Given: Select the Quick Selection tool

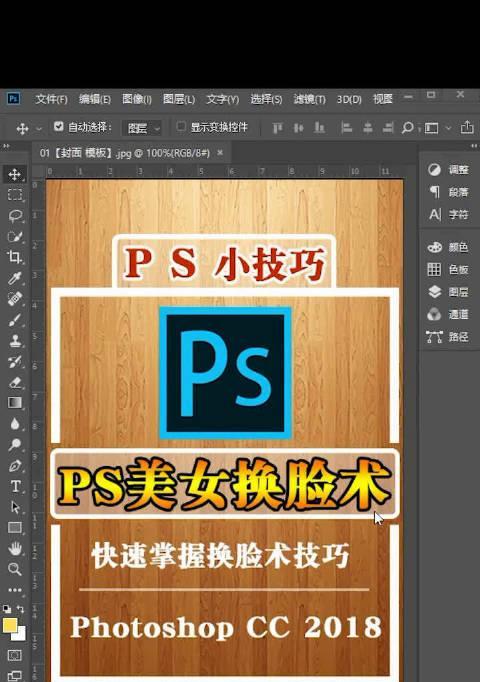Looking at the screenshot, I should pyautogui.click(x=15, y=237).
